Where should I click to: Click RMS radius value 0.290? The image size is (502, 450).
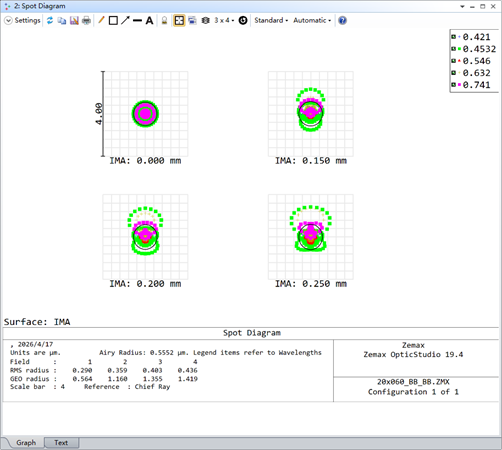pyautogui.click(x=82, y=370)
